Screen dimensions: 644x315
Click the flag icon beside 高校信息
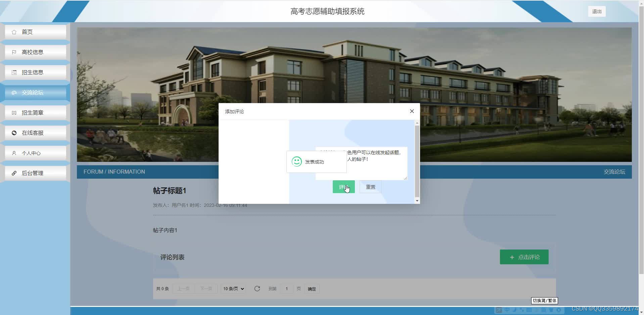(x=14, y=52)
